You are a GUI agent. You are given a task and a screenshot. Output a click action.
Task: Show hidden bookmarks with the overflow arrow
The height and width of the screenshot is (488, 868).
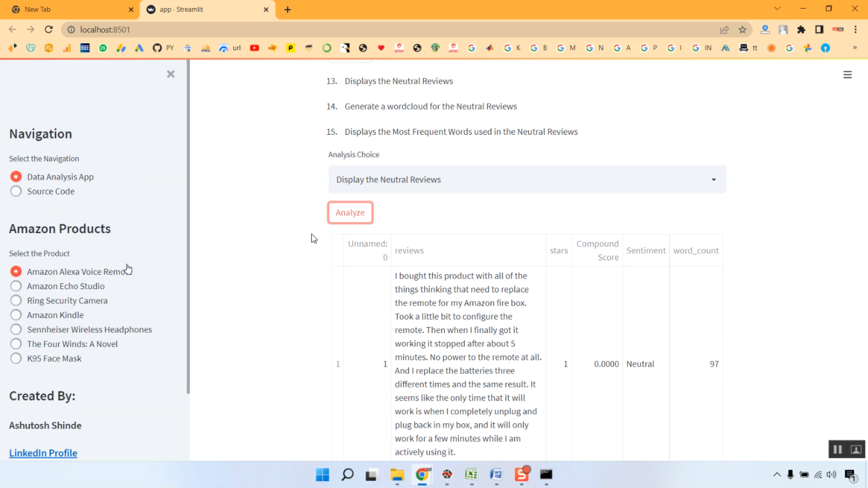coord(854,48)
